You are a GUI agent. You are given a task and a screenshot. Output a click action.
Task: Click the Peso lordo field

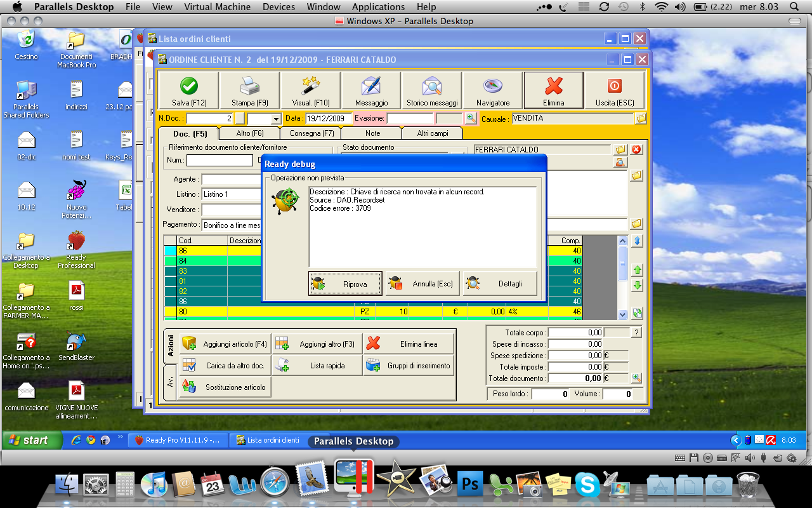point(550,394)
